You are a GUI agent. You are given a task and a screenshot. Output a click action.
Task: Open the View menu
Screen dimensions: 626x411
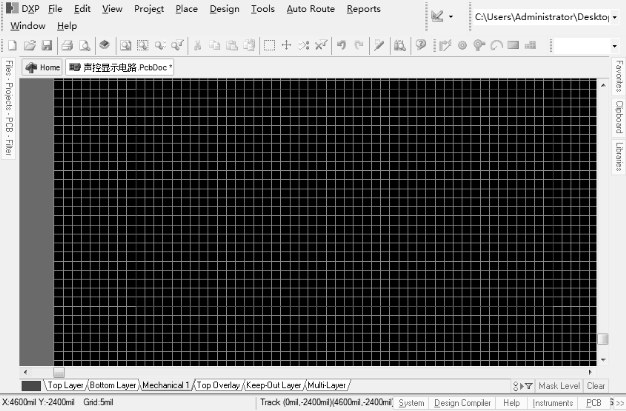112,9
